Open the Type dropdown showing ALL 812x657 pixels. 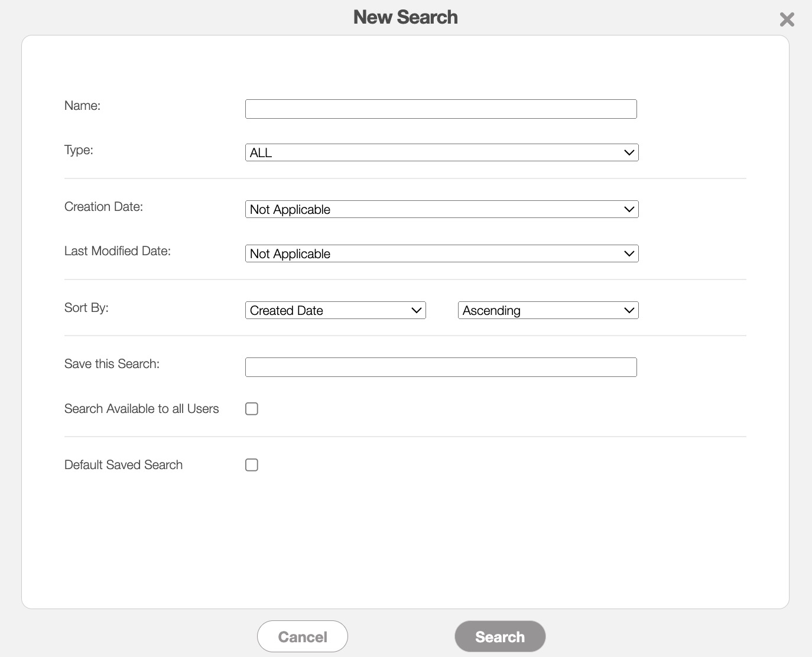click(441, 152)
